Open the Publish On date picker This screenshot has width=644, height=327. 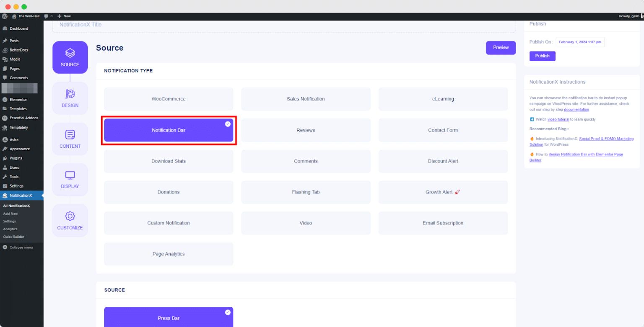[x=580, y=42]
